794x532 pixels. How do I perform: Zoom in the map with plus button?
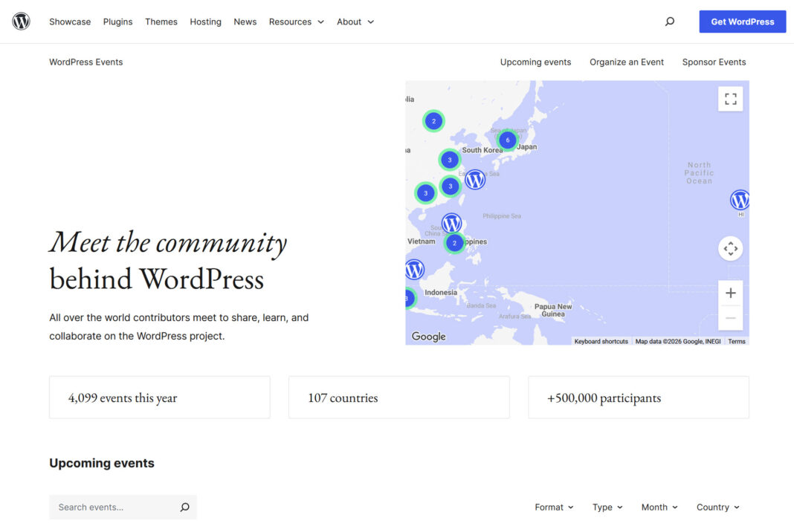pyautogui.click(x=730, y=293)
